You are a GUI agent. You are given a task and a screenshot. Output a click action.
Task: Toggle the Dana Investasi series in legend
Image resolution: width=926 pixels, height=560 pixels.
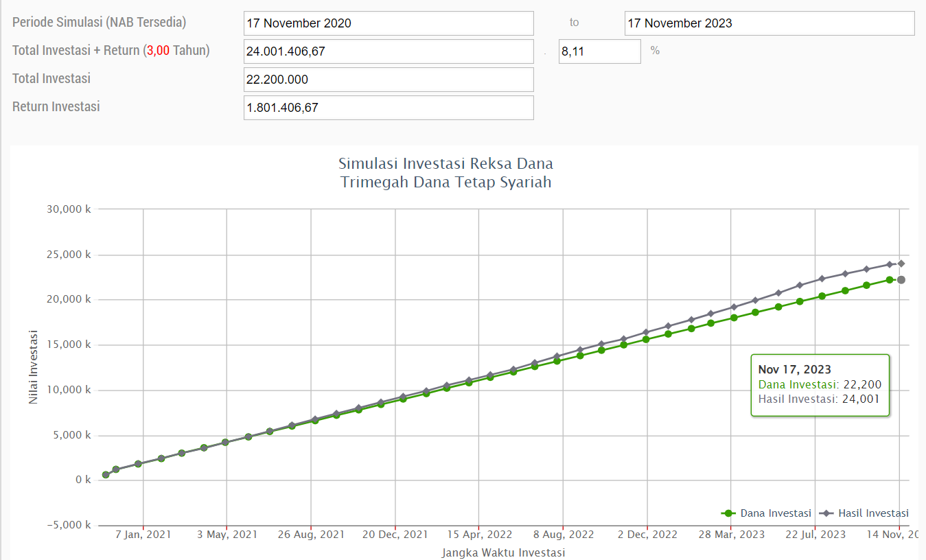pyautogui.click(x=767, y=513)
